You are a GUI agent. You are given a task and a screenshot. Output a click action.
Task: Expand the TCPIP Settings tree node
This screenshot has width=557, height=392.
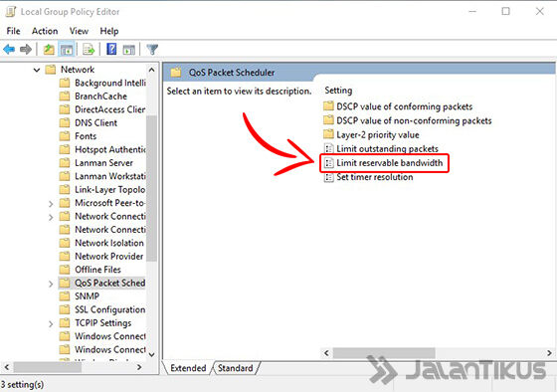point(51,323)
